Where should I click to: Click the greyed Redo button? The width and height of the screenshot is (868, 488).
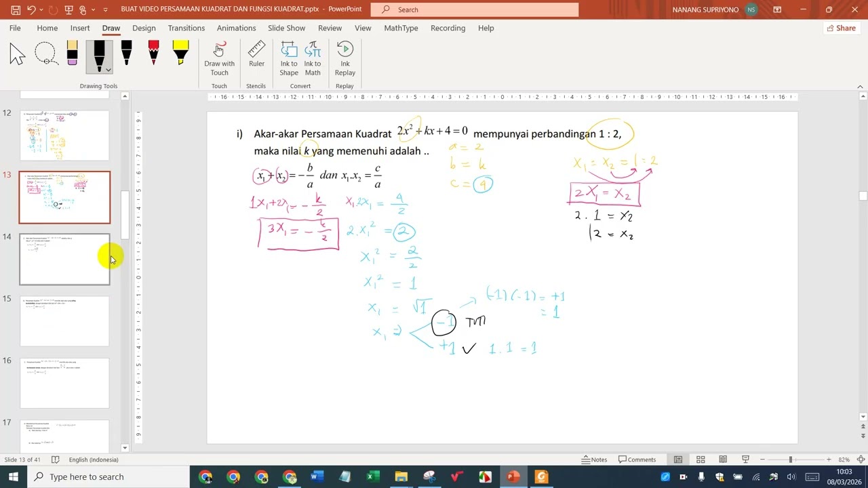pos(53,9)
